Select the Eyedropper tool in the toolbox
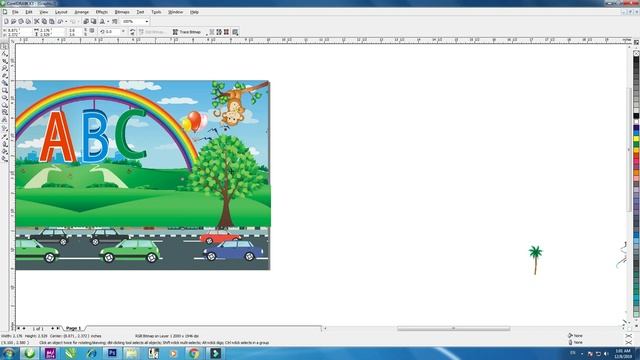Image resolution: width=640 pixels, height=360 pixels. click(4, 136)
